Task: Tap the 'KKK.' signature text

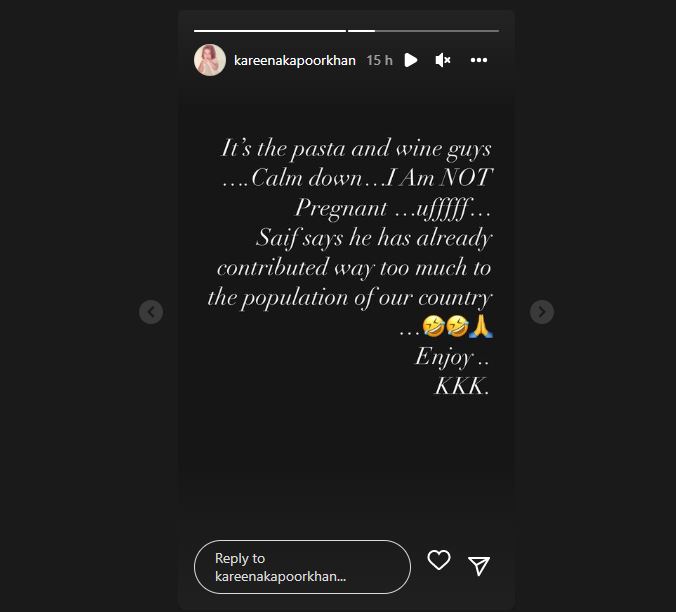Action: pos(462,385)
